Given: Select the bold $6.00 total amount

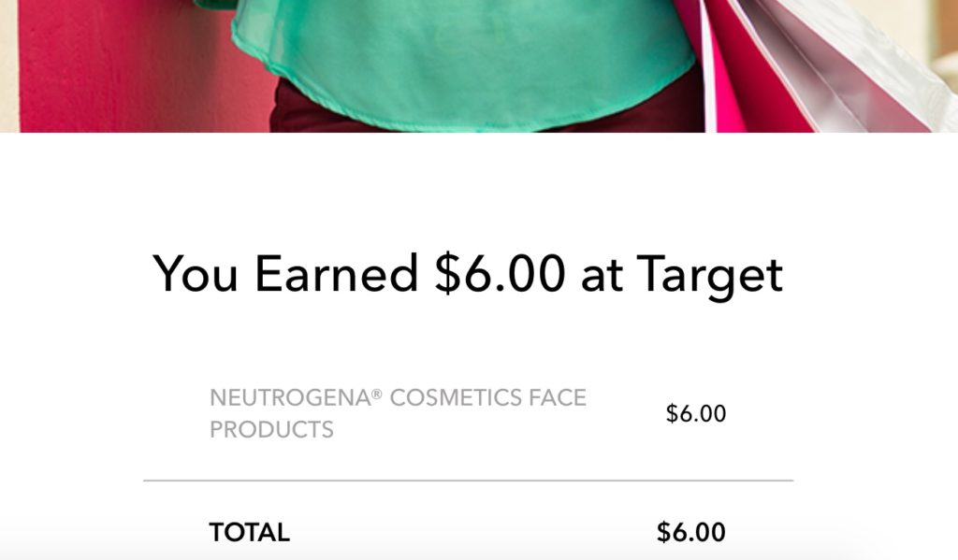Looking at the screenshot, I should (x=691, y=532).
